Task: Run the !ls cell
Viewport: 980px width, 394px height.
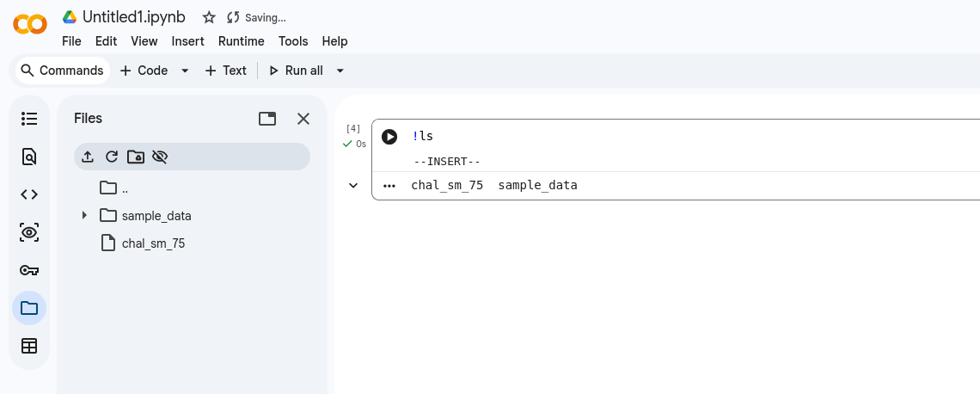Action: (389, 136)
